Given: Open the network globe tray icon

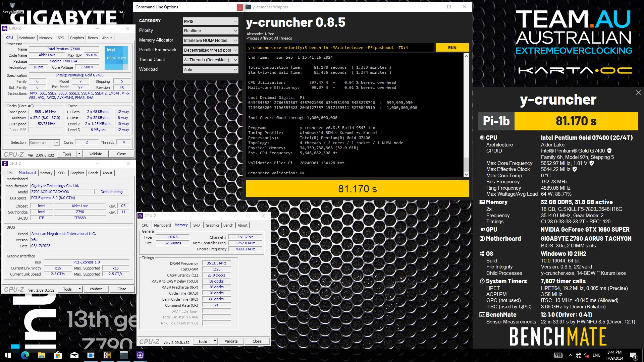Looking at the screenshot, I should tap(579, 355).
